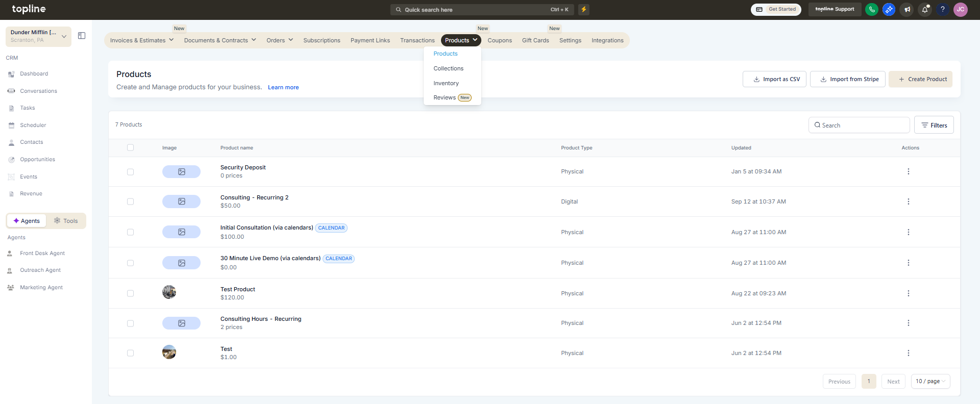Click the Test Product thumbnail image
This screenshot has height=404, width=980.
click(x=169, y=292)
